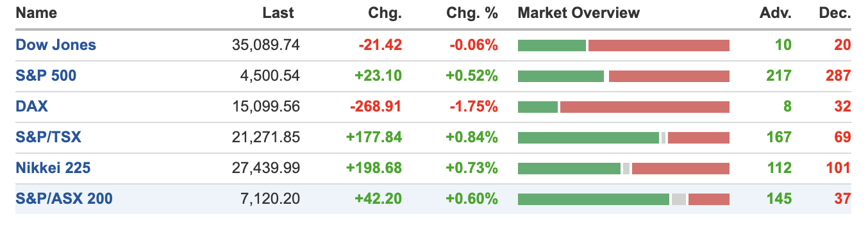
Task: Open the S&P/TSX index link
Action: (x=48, y=137)
